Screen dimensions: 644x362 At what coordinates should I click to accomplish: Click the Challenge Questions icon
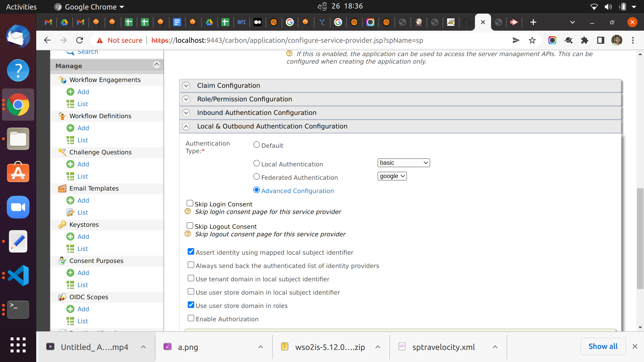62,152
